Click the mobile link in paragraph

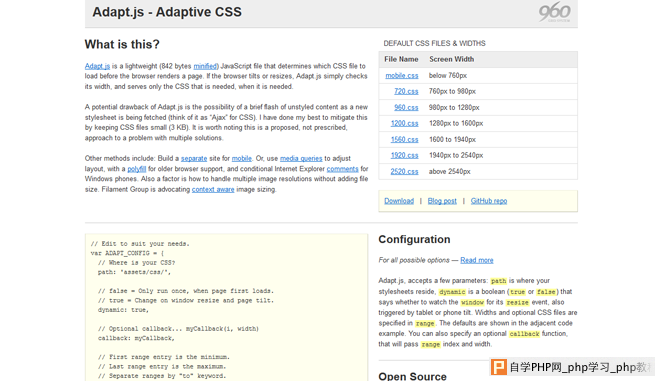tap(242, 158)
